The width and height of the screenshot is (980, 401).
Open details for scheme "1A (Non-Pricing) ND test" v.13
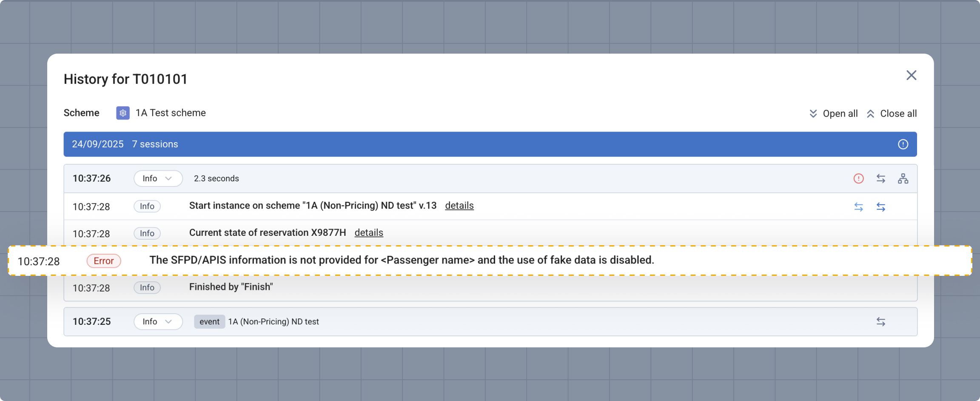[x=459, y=206]
